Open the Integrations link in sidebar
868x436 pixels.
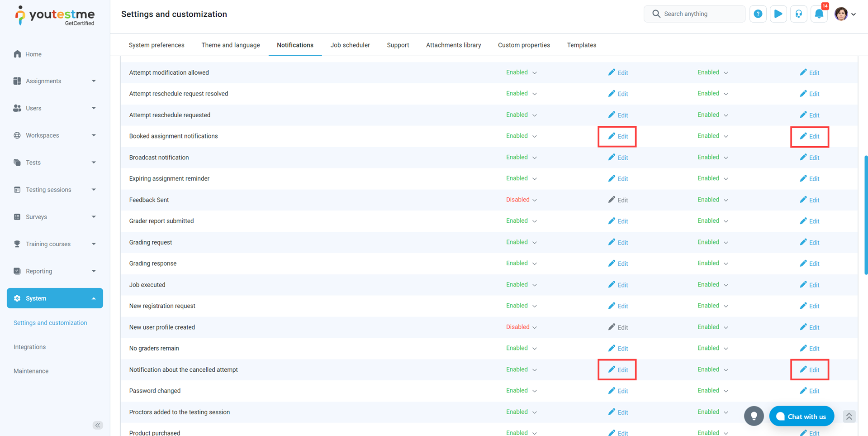(x=29, y=347)
